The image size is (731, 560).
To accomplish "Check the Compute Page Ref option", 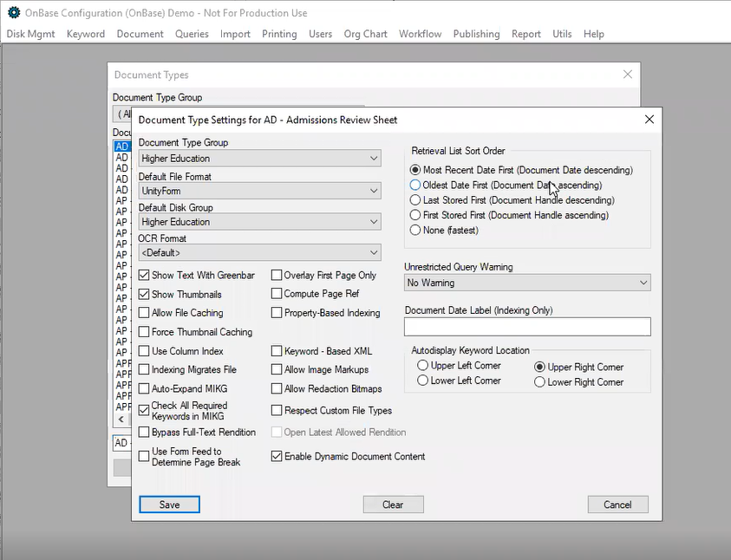I will tap(277, 294).
